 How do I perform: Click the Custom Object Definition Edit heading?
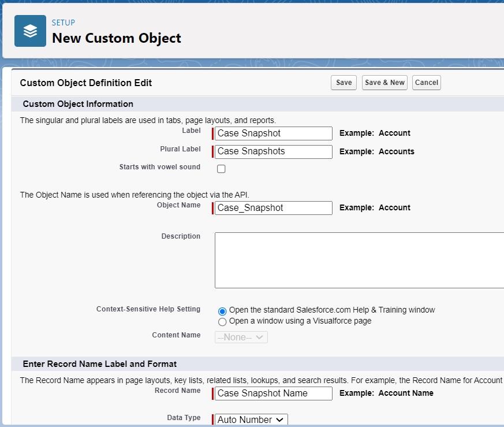[x=86, y=83]
